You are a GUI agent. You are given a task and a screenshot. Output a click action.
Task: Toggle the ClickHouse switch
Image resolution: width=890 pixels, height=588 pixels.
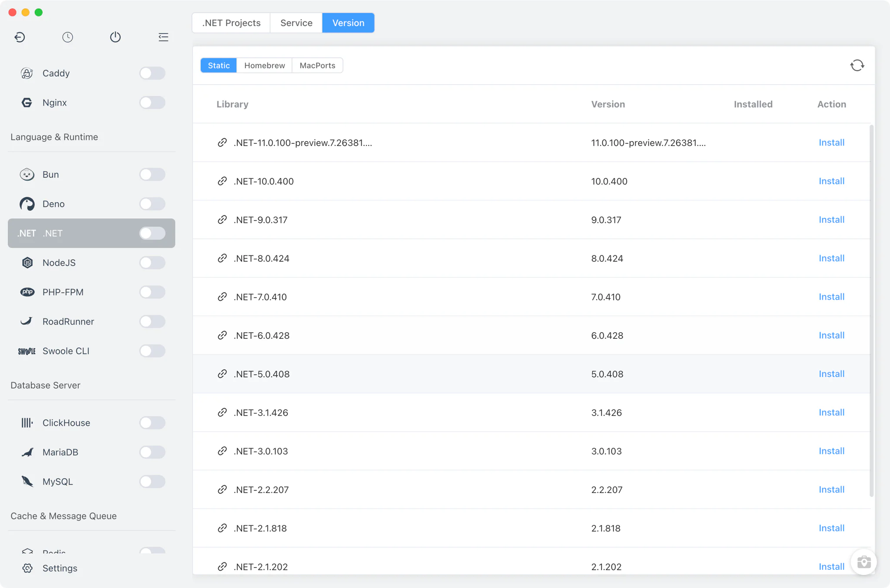pyautogui.click(x=152, y=423)
